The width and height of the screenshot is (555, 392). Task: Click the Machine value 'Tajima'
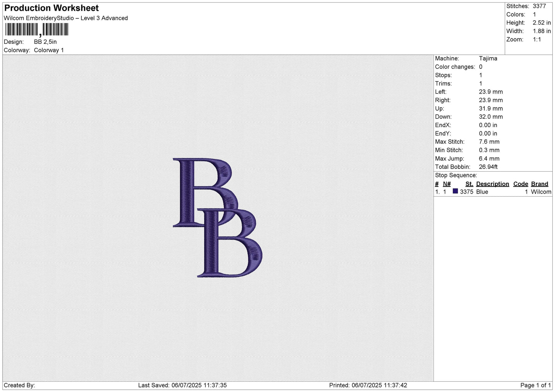[x=488, y=58]
